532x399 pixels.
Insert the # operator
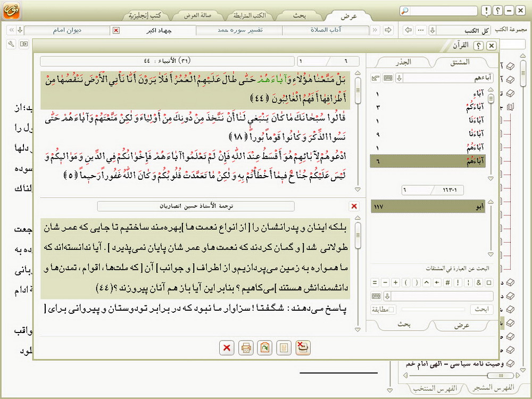[447, 282]
